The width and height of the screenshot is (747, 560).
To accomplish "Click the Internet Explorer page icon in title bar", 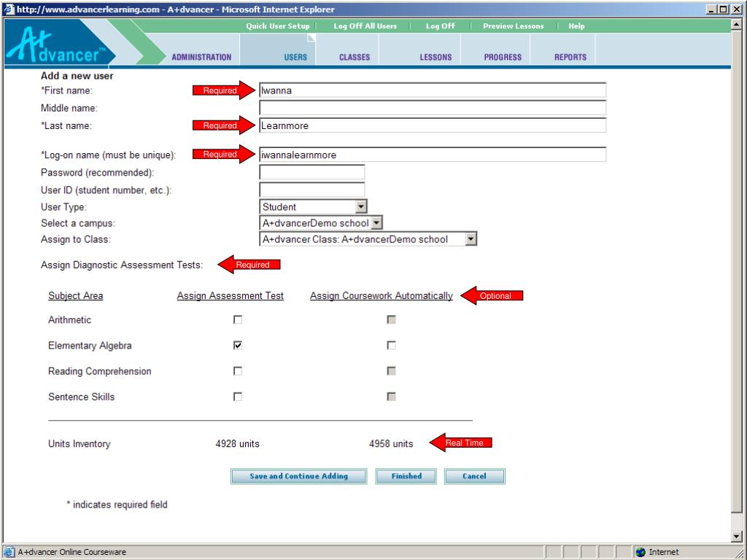I will pyautogui.click(x=9, y=9).
